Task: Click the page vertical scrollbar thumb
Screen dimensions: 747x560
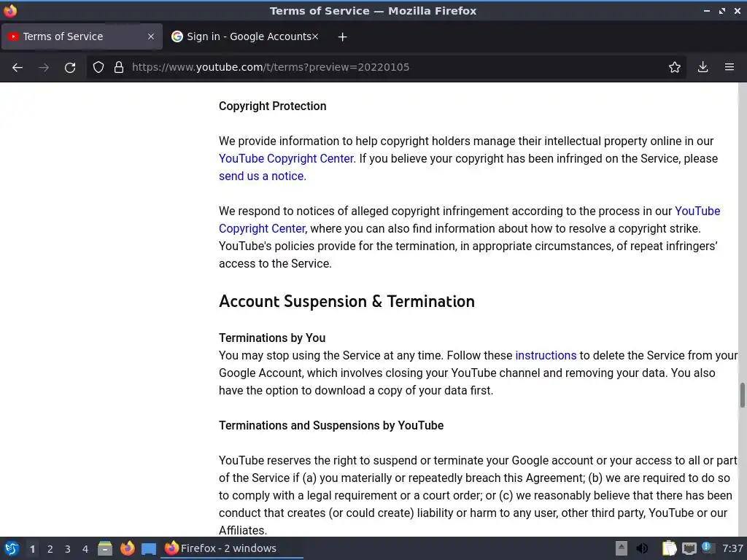Action: click(742, 394)
